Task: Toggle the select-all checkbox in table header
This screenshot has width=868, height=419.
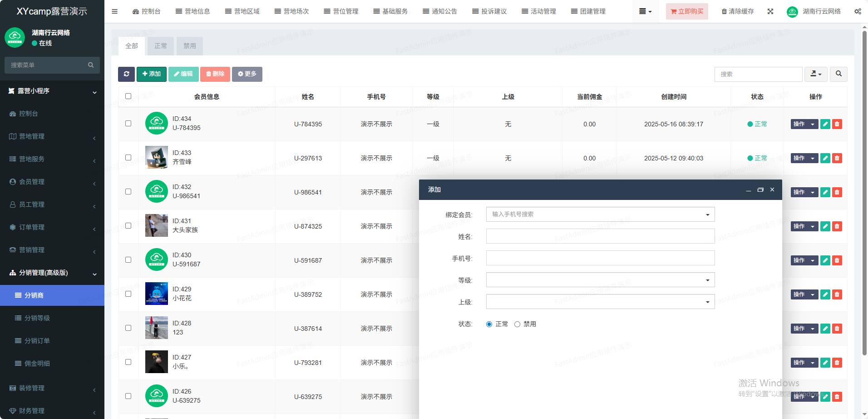Action: [x=128, y=96]
